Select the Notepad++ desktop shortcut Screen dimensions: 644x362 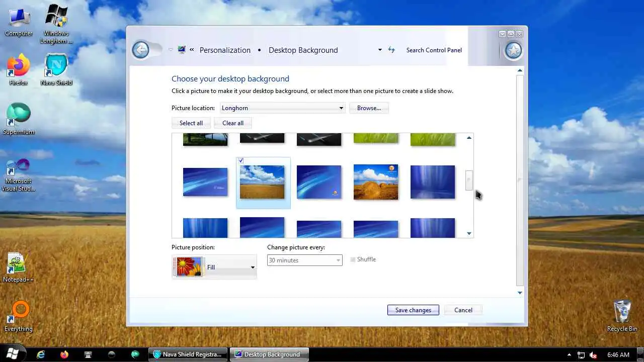[19, 267]
